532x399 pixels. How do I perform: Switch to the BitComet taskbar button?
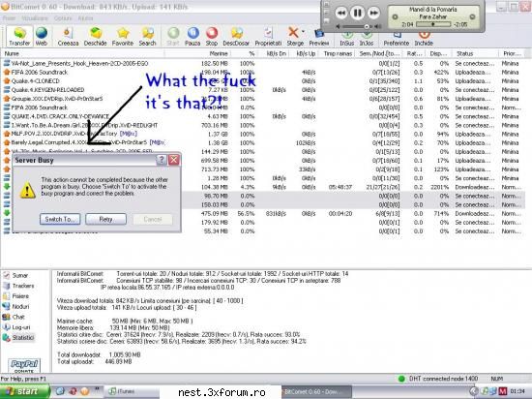(316, 391)
